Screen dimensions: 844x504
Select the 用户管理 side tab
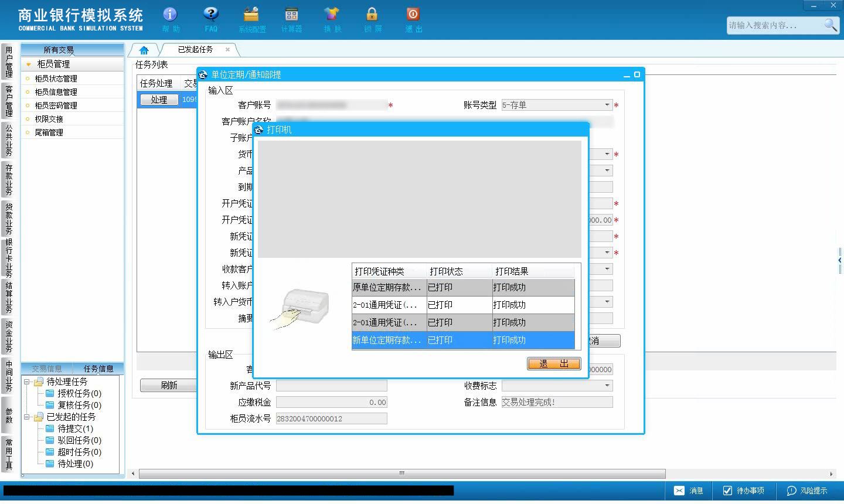(x=9, y=62)
